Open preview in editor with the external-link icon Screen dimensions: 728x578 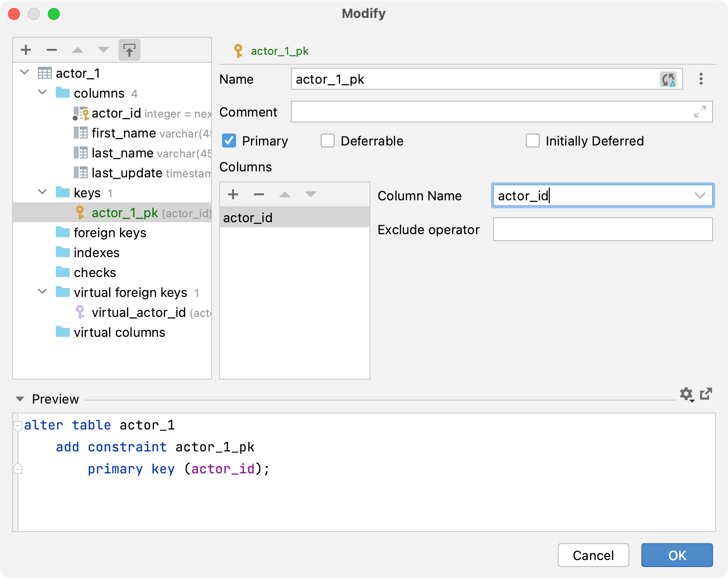pyautogui.click(x=706, y=394)
